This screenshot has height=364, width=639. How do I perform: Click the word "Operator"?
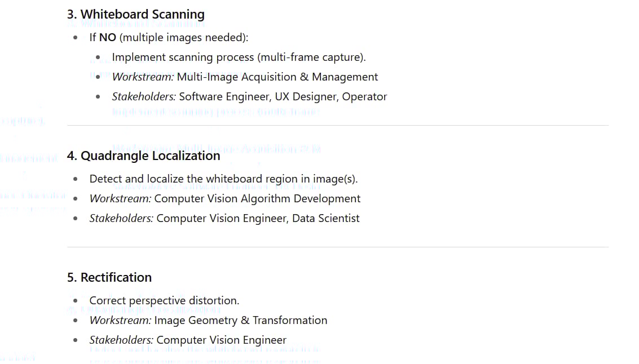364,97
